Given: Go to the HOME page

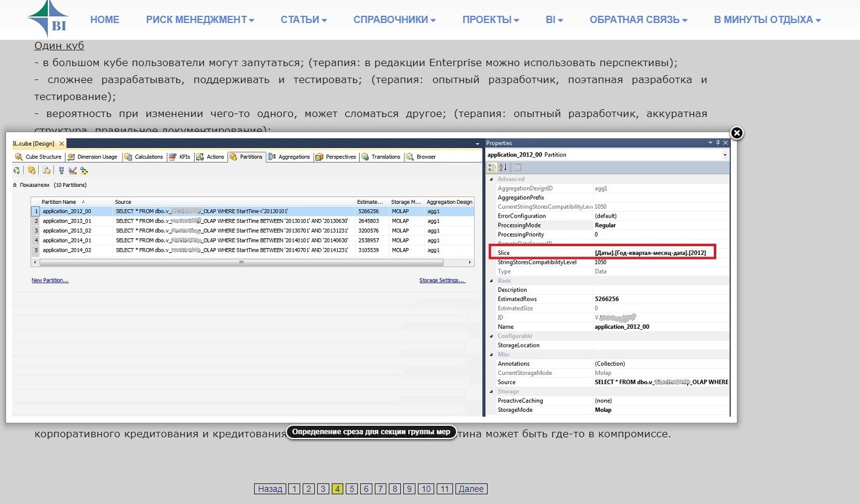Looking at the screenshot, I should [105, 19].
